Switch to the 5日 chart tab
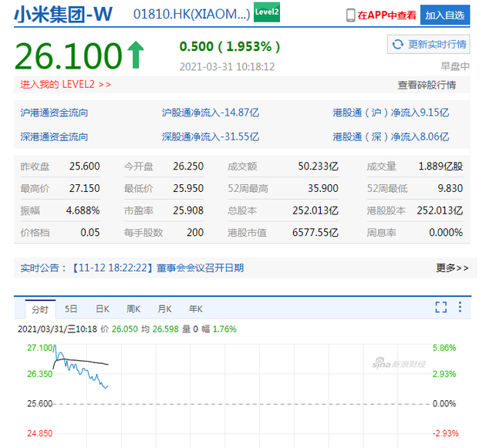 point(71,309)
